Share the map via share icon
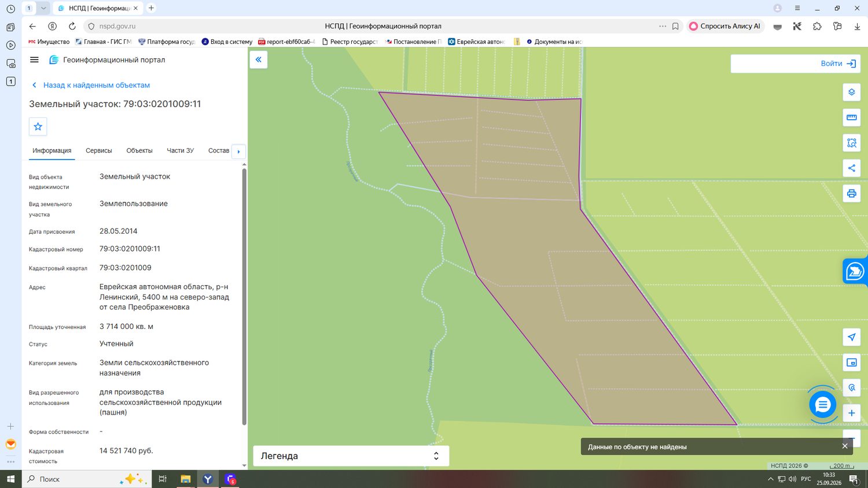The height and width of the screenshot is (488, 868). click(851, 168)
